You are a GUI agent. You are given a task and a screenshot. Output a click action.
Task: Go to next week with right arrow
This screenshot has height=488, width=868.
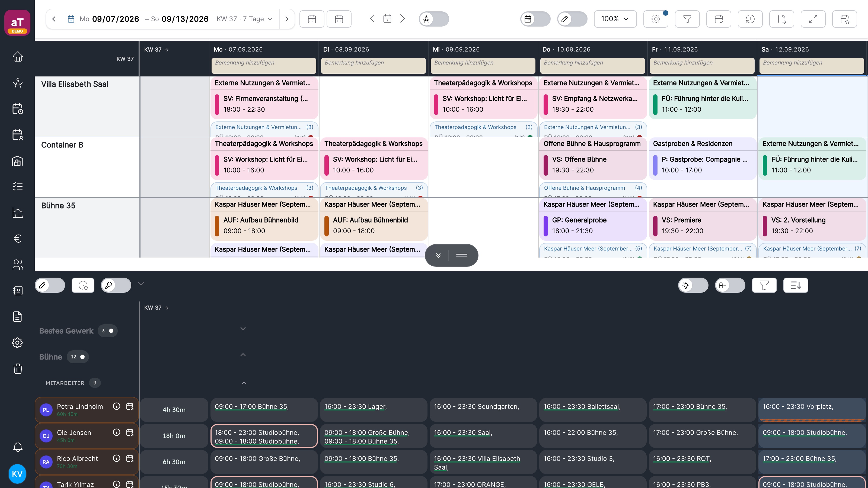coord(287,19)
